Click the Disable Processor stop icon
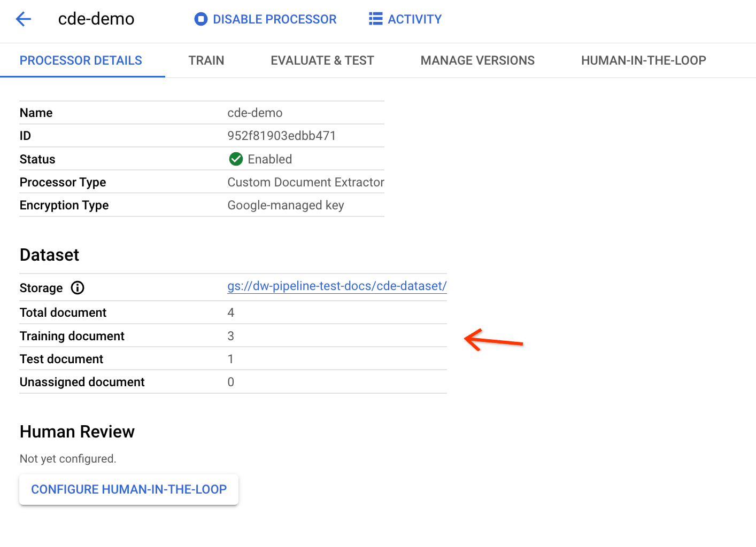 tap(200, 19)
